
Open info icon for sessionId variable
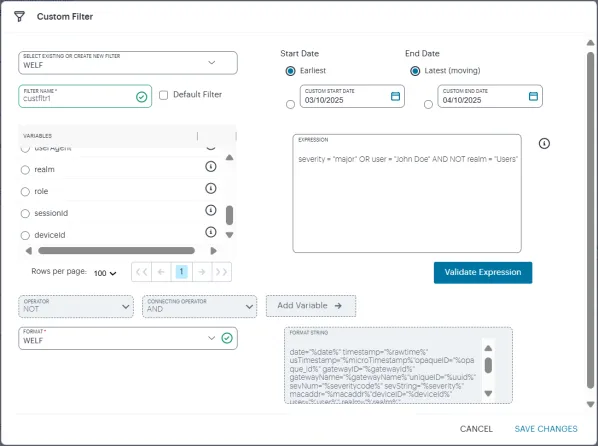pos(211,210)
